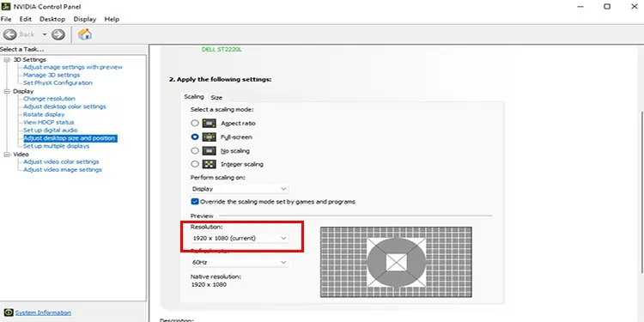The height and width of the screenshot is (322, 644).
Task: Click the System Information link
Action: (43, 313)
